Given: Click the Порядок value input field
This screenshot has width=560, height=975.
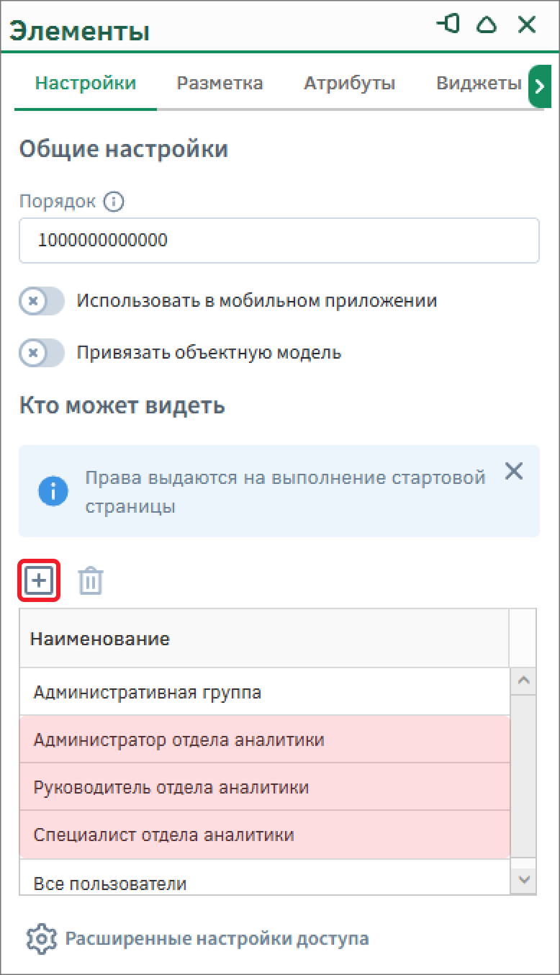Looking at the screenshot, I should 279,241.
